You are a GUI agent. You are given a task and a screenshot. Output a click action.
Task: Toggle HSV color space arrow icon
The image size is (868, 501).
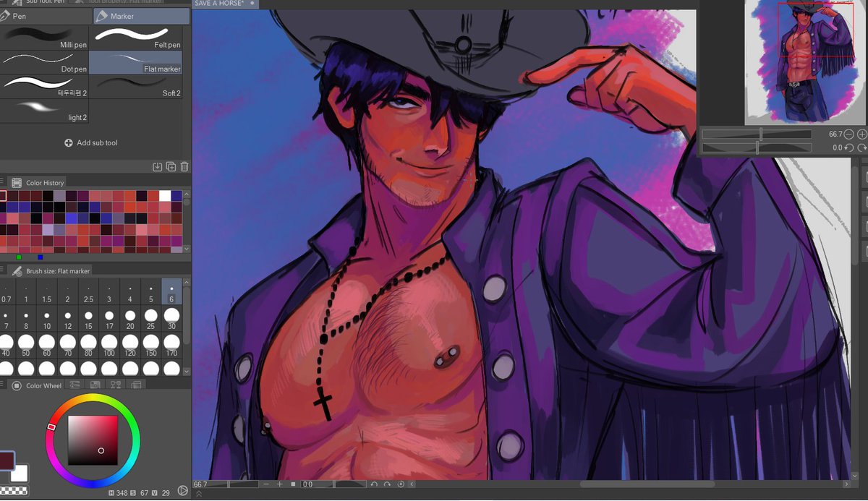(x=182, y=491)
